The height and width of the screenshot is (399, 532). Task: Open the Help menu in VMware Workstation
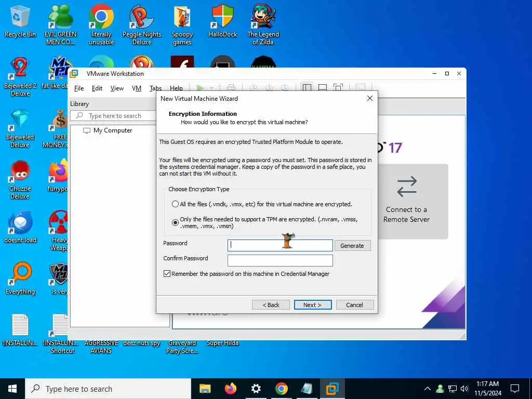click(x=176, y=88)
